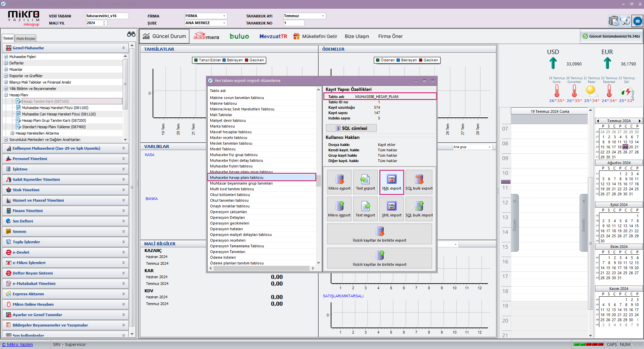
Task: Open Güncel Durum chart icon
Action: [146, 36]
